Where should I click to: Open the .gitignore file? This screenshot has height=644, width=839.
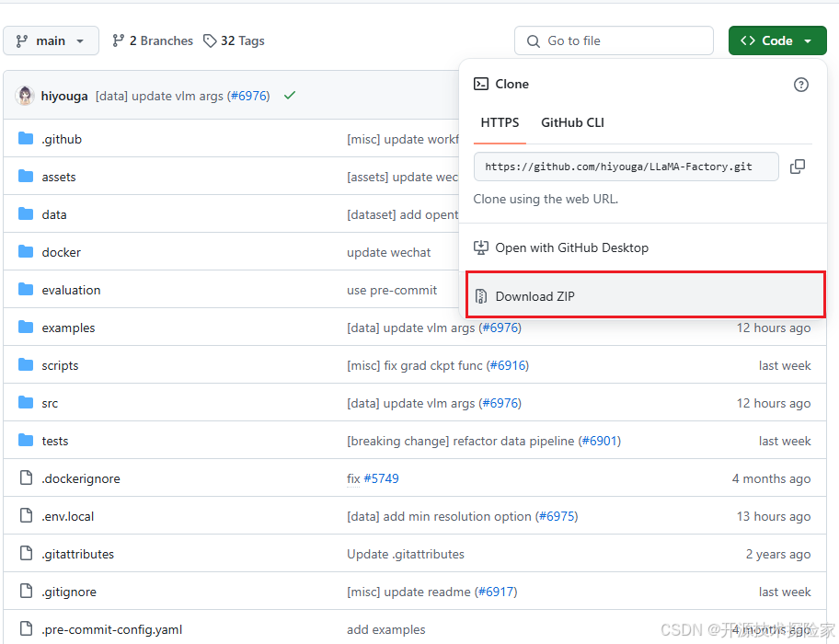(69, 592)
